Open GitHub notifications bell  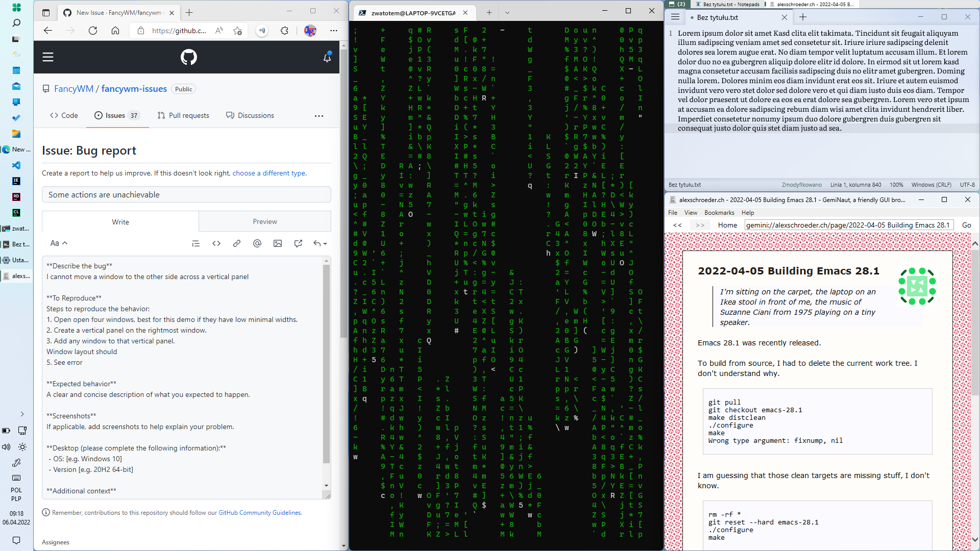(x=327, y=58)
